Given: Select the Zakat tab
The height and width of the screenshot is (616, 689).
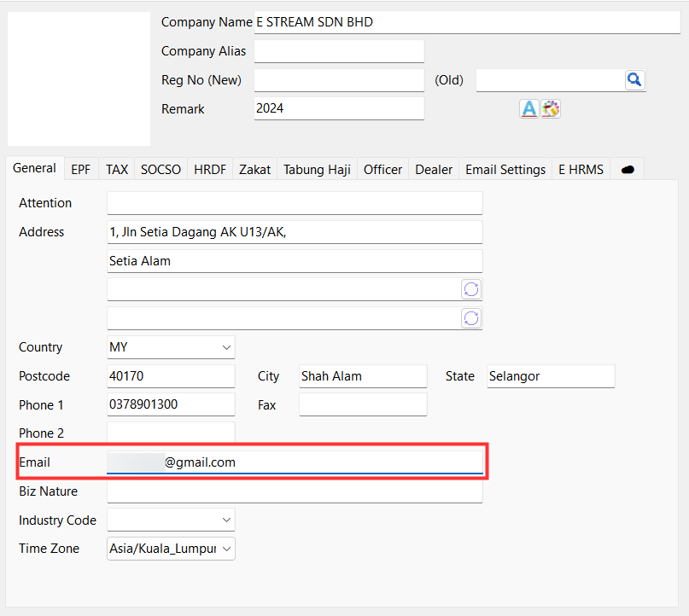Looking at the screenshot, I should tap(254, 169).
